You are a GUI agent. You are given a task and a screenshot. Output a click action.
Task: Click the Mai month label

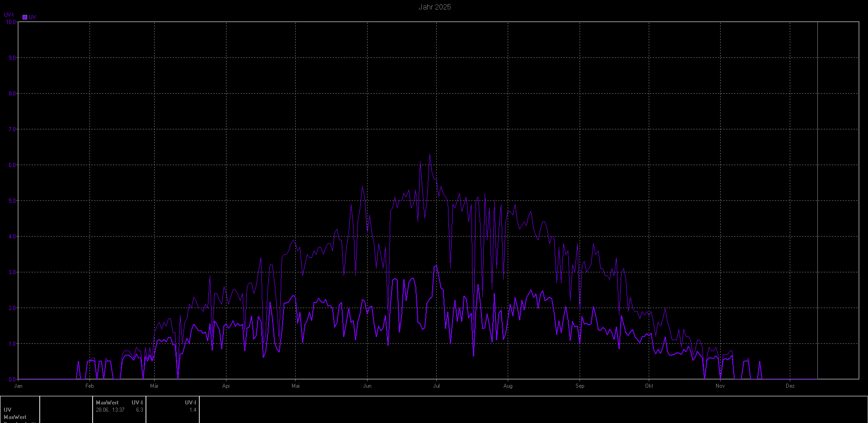pyautogui.click(x=296, y=386)
